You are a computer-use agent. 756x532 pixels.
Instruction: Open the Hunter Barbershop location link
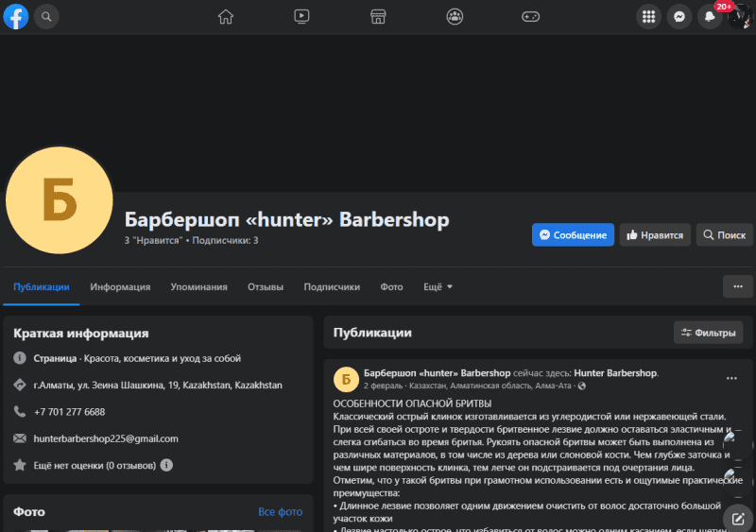coord(615,373)
